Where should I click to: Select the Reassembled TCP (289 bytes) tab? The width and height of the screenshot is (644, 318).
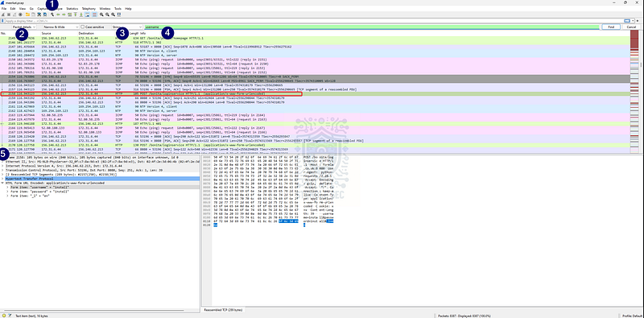coord(223,309)
